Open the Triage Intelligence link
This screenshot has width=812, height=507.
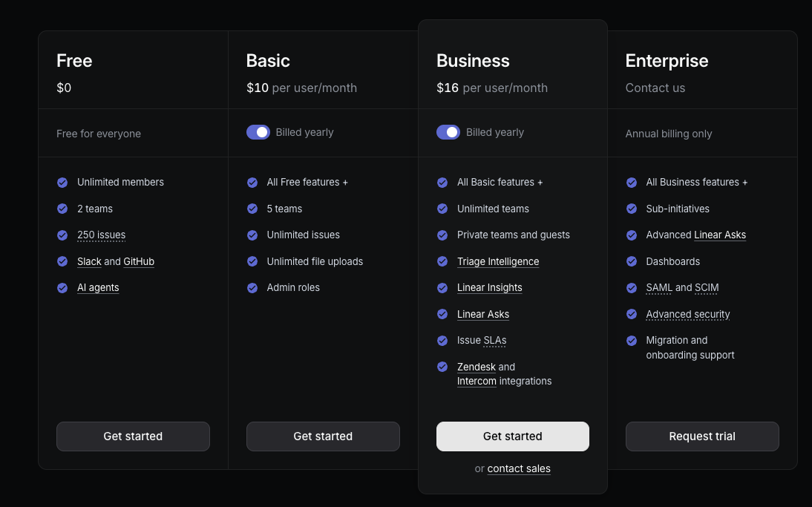498,261
